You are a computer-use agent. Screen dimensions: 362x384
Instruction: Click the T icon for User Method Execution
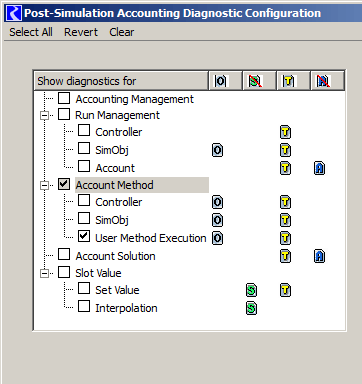click(285, 238)
